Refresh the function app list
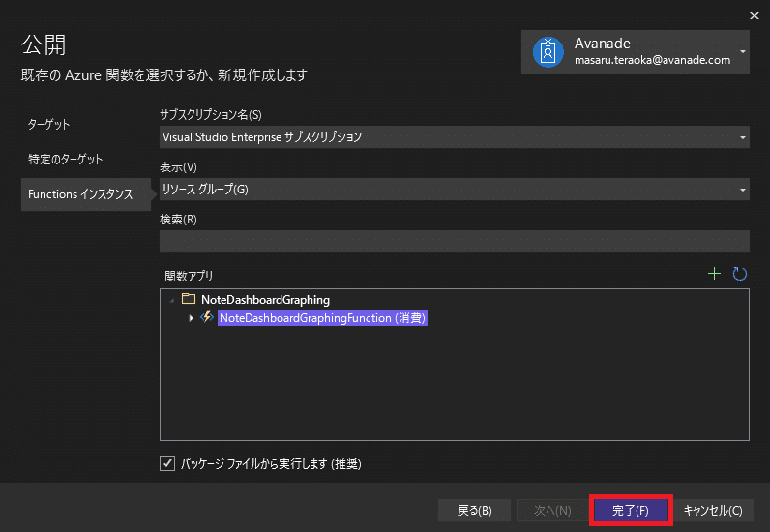This screenshot has width=770, height=532. click(x=740, y=274)
